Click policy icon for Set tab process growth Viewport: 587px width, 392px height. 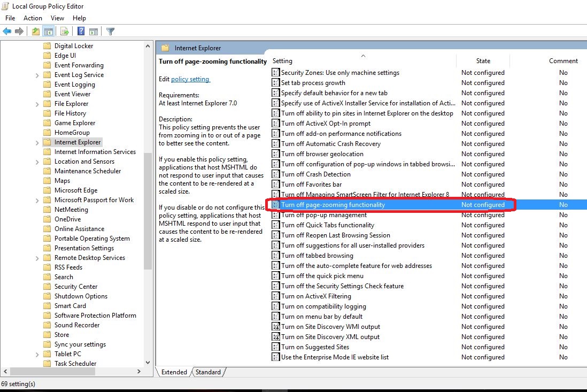coord(275,83)
